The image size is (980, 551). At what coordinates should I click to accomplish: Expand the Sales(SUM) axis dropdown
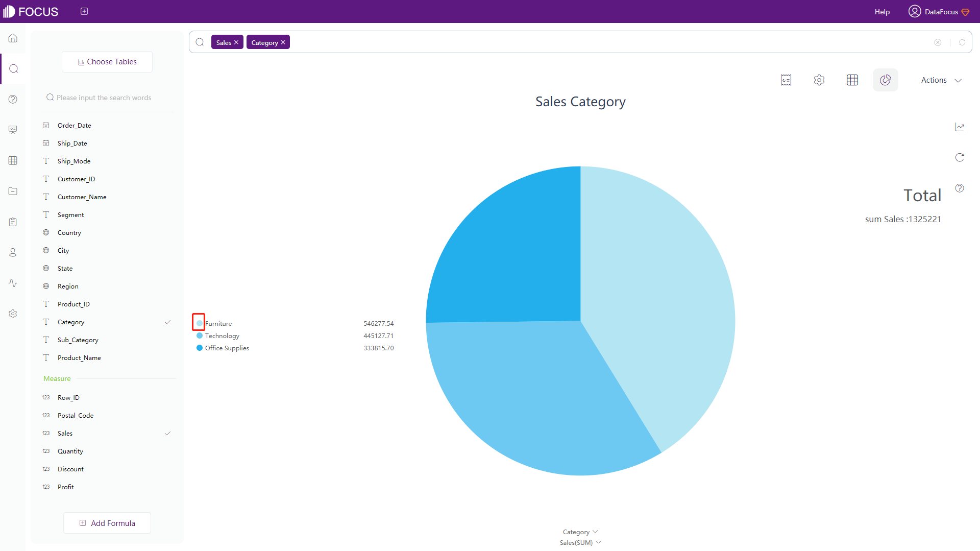pos(580,542)
